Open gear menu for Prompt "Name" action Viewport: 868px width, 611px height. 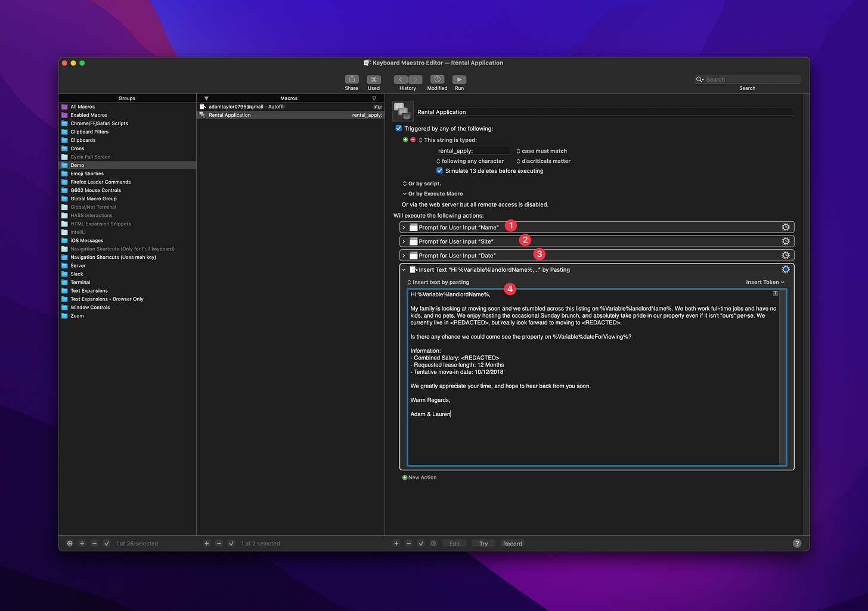(x=786, y=227)
